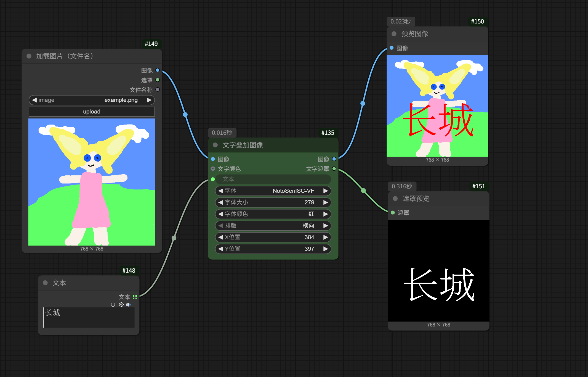Select next 字体颜色 with right arrow
Screen dimensions: 588x377
[326, 214]
